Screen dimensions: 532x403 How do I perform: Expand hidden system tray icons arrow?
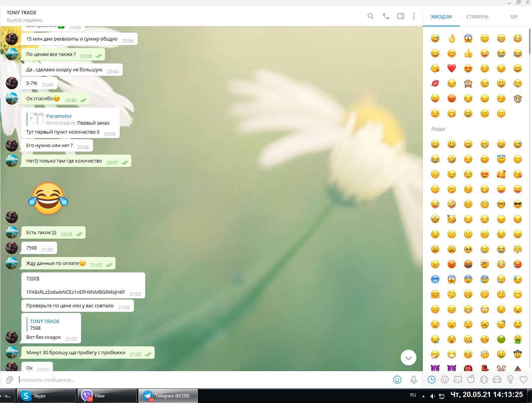coord(424,396)
